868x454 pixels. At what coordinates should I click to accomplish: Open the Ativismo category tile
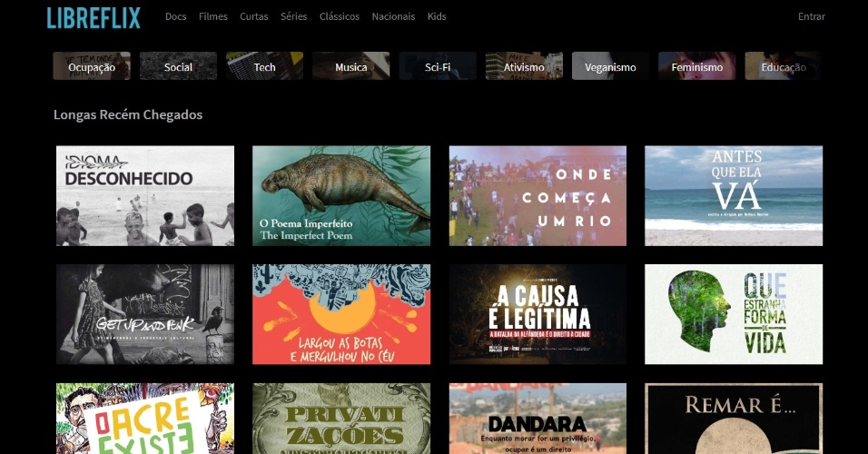[524, 66]
